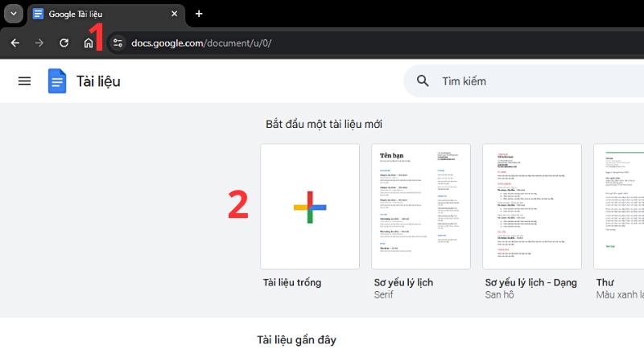Screen dimensions: 644x362
Task: Click the Tài liệu gần đây heading
Action: pos(296,339)
